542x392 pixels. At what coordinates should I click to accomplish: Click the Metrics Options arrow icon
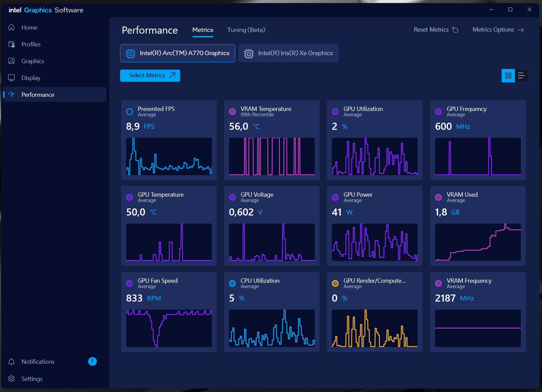tap(521, 30)
